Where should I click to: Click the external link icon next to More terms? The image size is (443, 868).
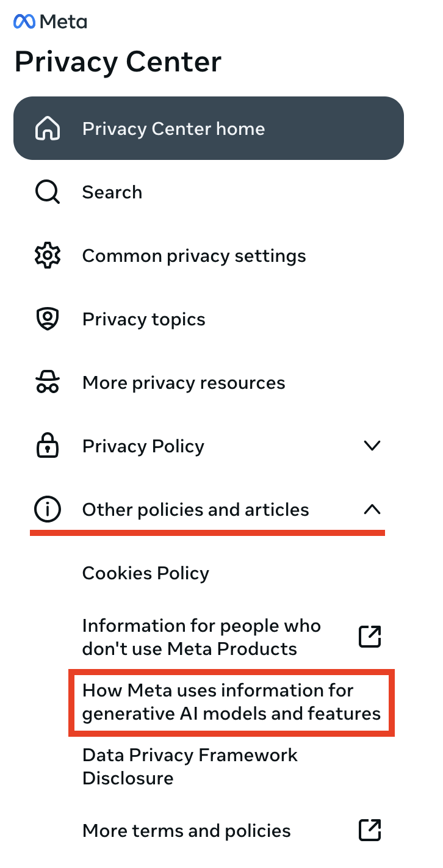coord(369,830)
